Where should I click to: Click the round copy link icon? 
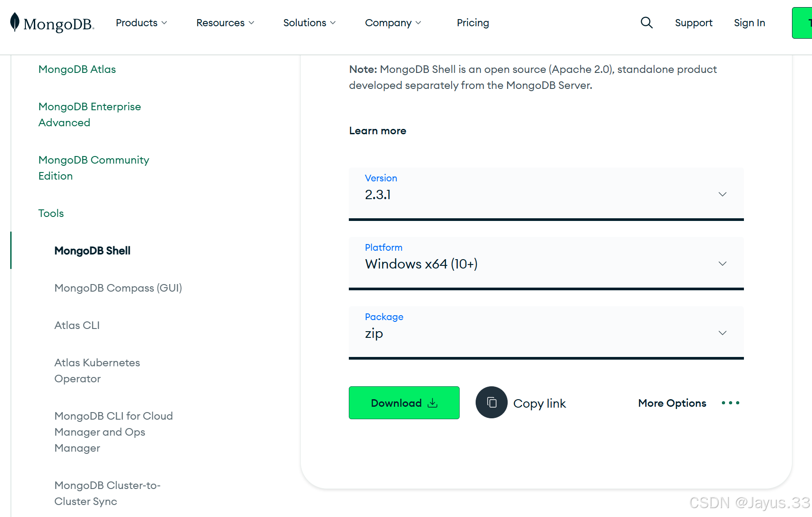click(x=492, y=402)
